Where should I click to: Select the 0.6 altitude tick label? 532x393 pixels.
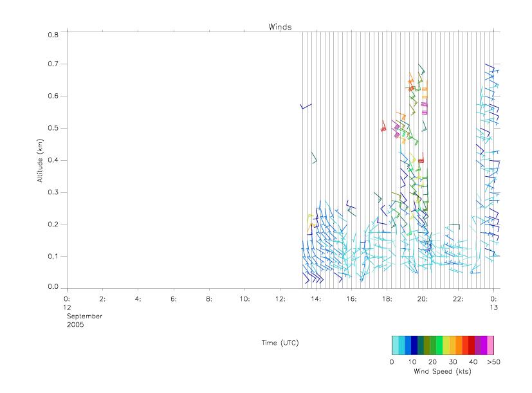[x=53, y=96]
